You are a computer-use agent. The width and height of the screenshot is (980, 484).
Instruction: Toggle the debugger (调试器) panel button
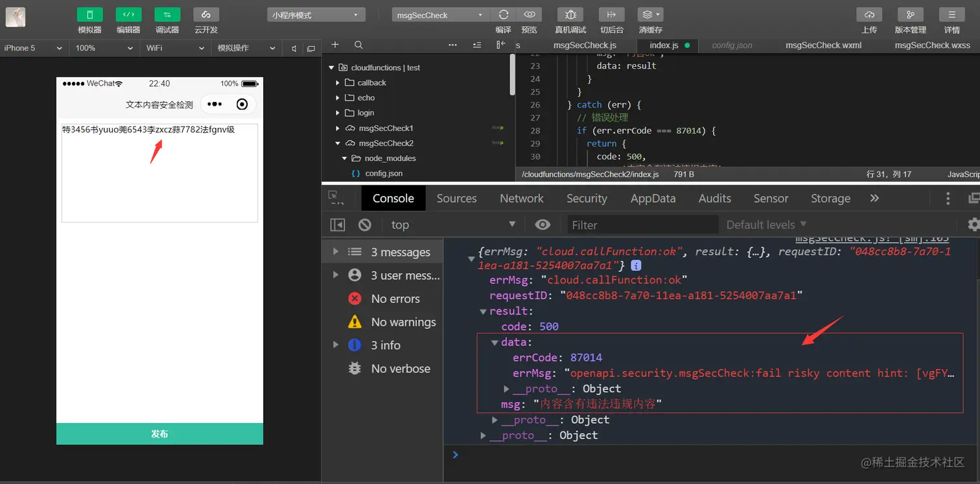coord(167,15)
